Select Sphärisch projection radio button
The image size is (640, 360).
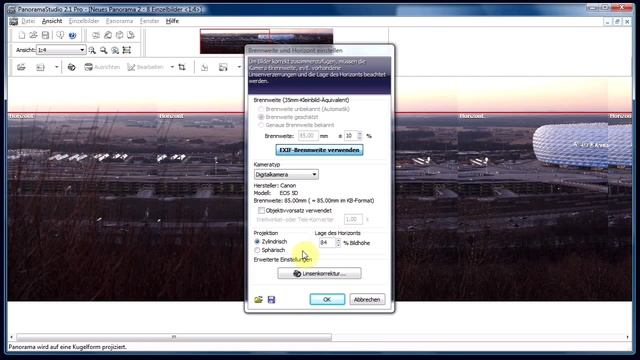coord(257,250)
